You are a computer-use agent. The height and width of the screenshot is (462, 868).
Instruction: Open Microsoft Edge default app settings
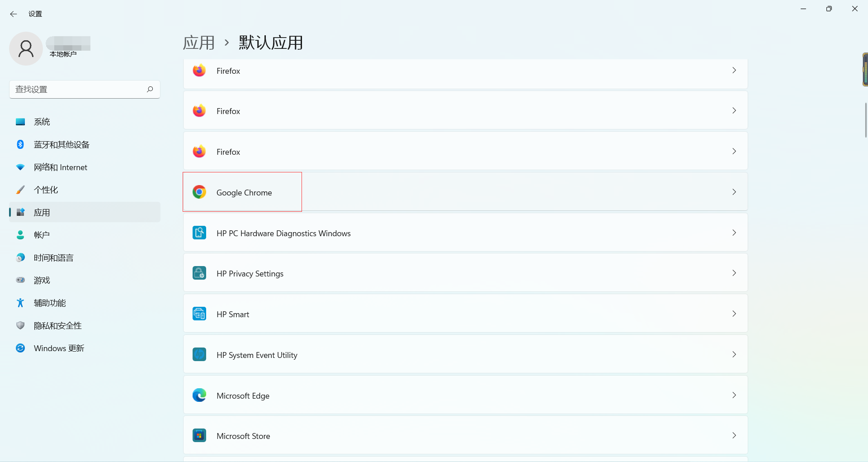[x=465, y=395]
